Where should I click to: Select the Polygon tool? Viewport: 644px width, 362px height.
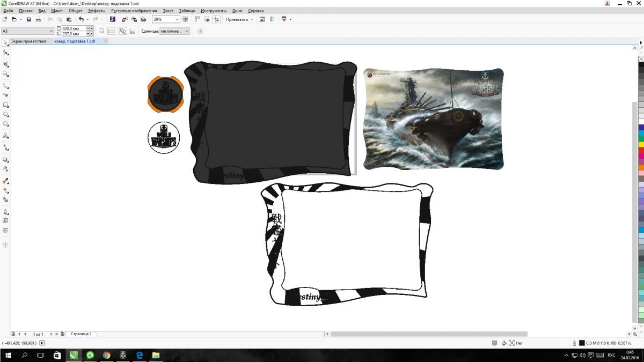(x=5, y=124)
